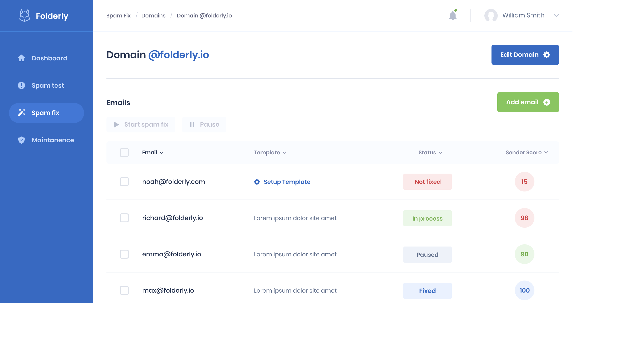Click the Spam test exclamation icon
Image resolution: width=644 pixels, height=353 pixels.
pos(21,85)
